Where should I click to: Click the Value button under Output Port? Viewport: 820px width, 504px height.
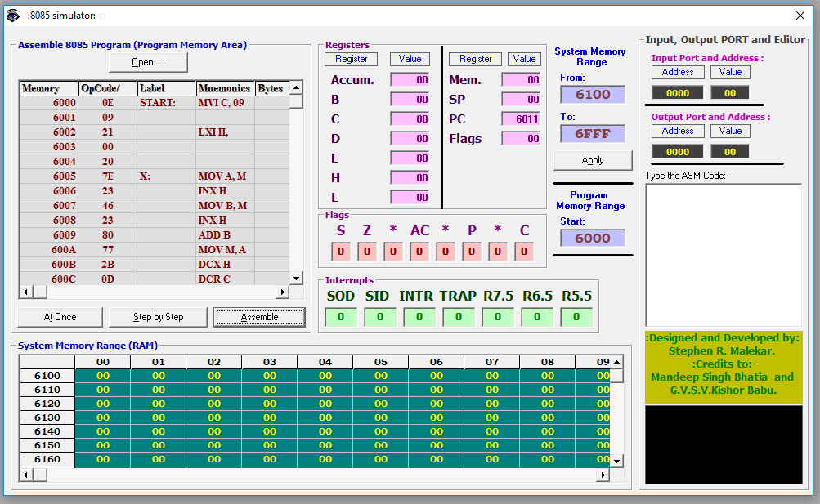[729, 131]
